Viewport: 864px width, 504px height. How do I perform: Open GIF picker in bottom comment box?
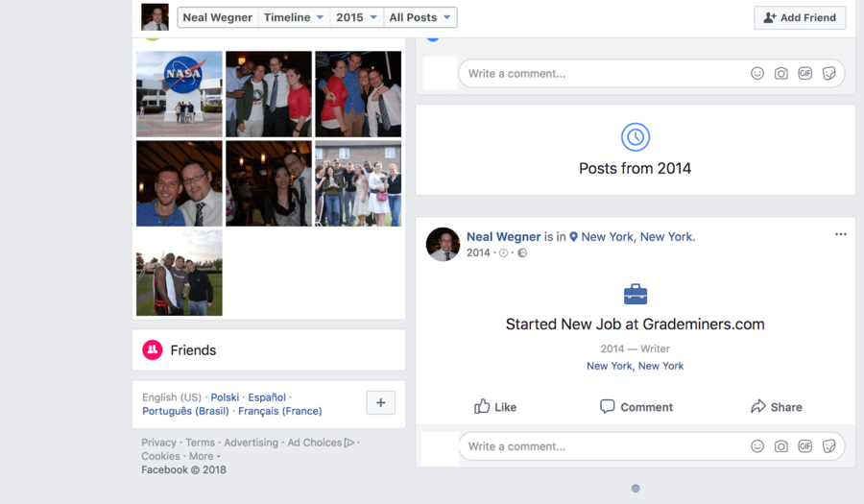coord(805,446)
